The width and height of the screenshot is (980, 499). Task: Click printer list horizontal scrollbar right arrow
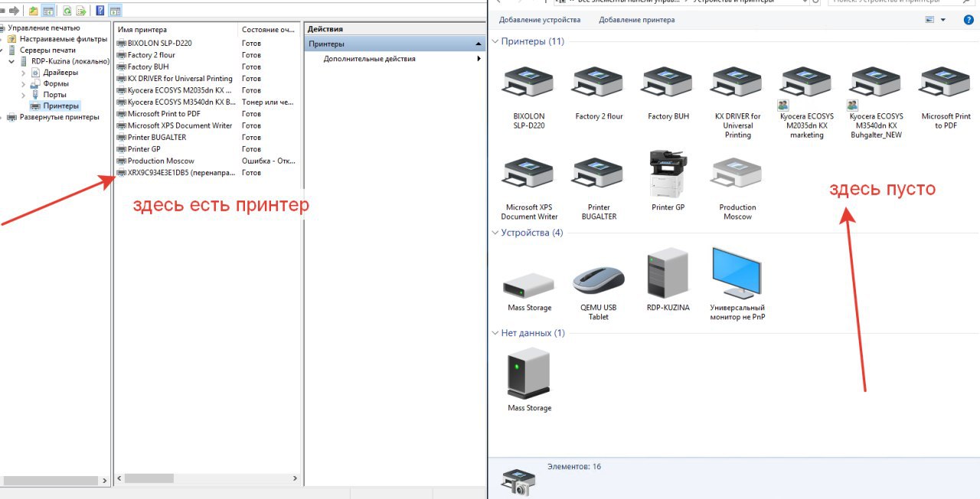coord(296,478)
